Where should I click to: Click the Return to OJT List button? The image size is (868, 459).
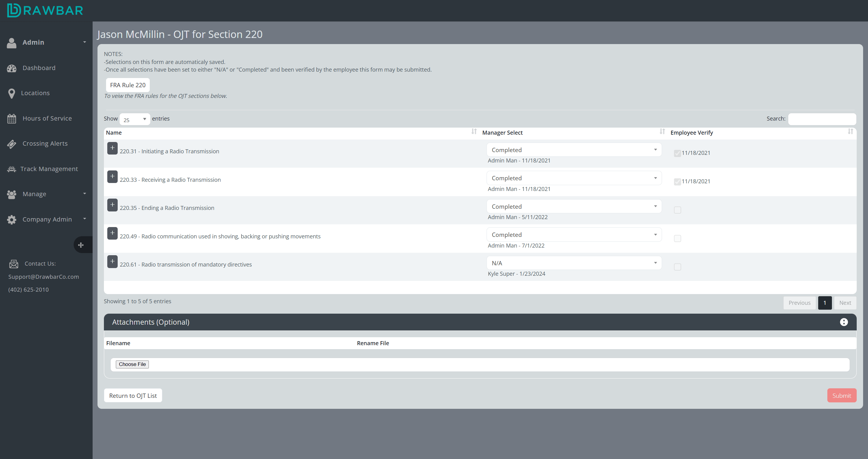133,395
